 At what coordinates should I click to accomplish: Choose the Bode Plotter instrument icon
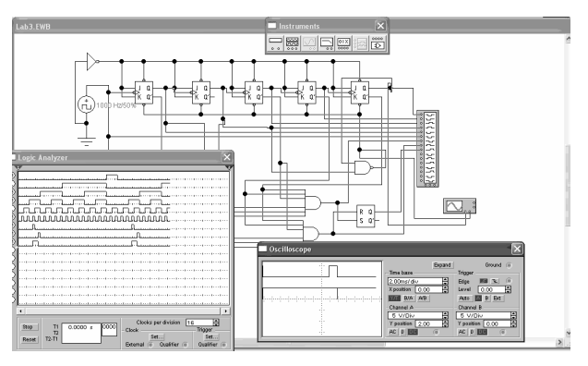[x=327, y=43]
